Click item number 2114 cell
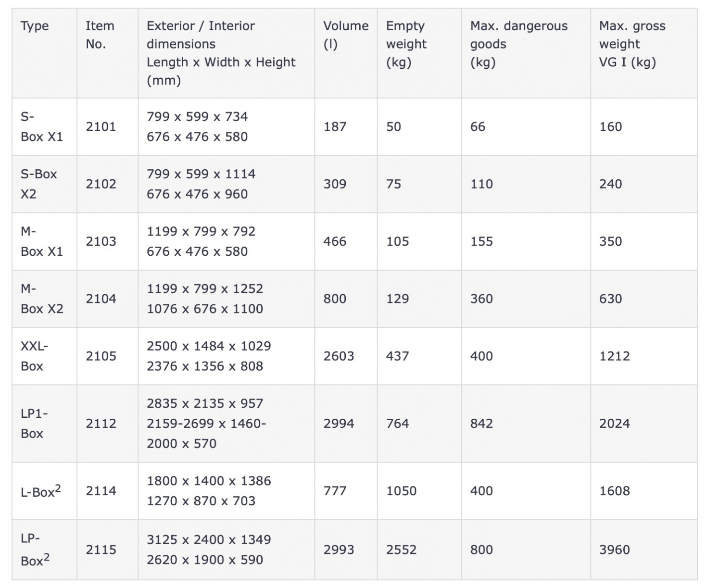The width and height of the screenshot is (706, 588). pyautogui.click(x=101, y=491)
